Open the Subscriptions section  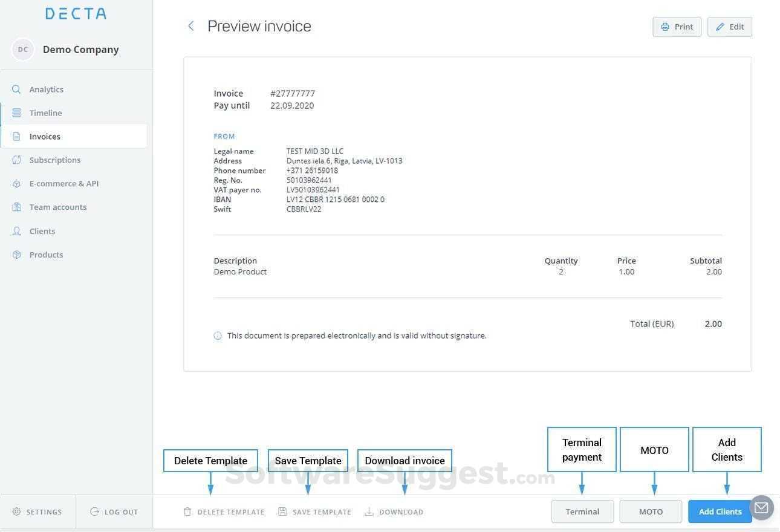55,160
